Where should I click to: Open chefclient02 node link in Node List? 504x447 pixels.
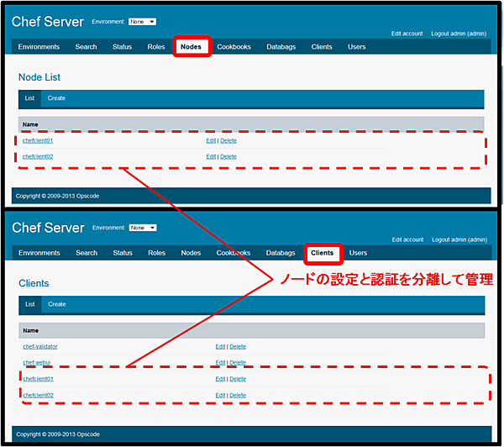tap(38, 156)
